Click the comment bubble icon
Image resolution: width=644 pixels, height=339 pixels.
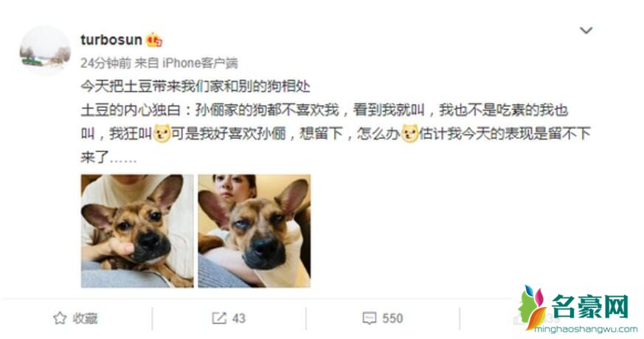tap(370, 318)
